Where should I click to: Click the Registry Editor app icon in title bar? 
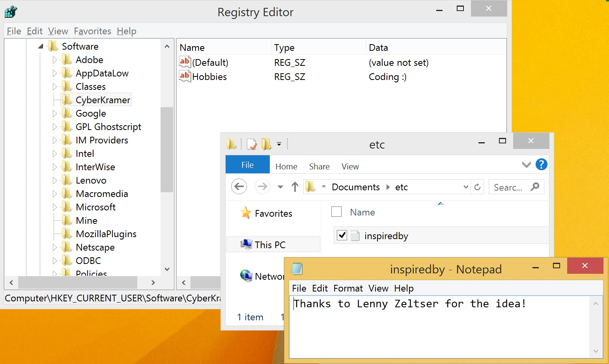click(11, 12)
